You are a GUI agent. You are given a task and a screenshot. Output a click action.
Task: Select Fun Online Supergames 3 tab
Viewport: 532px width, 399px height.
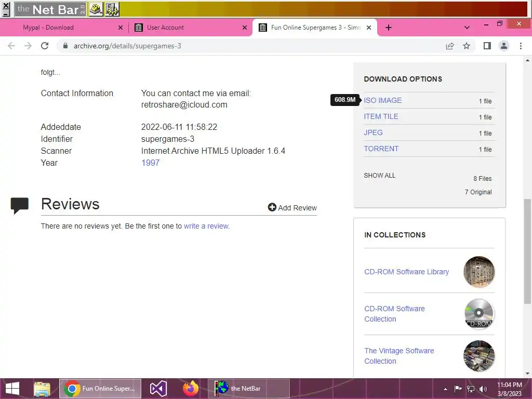(315, 28)
